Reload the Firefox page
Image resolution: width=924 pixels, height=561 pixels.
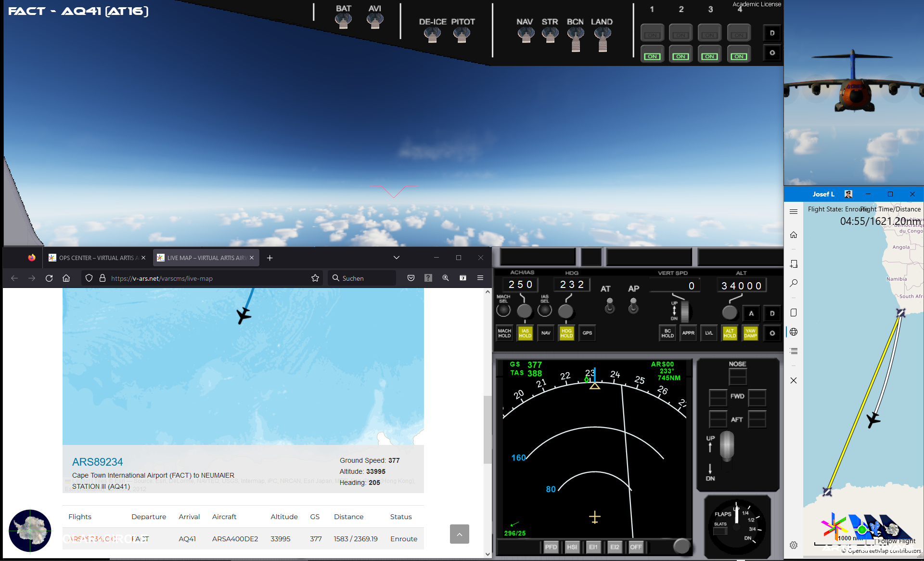49,278
